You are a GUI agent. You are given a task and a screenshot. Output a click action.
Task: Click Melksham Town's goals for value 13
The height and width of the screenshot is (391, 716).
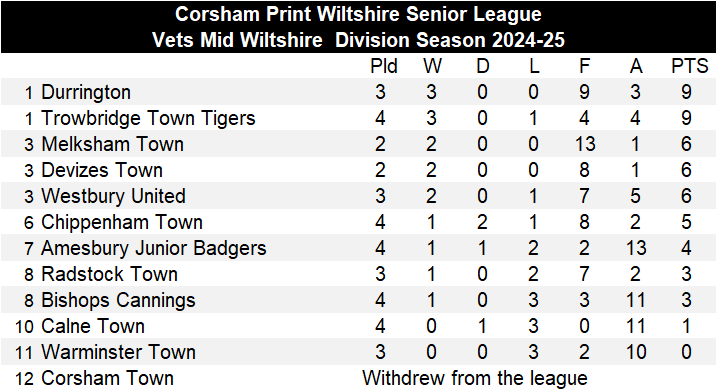(x=585, y=144)
